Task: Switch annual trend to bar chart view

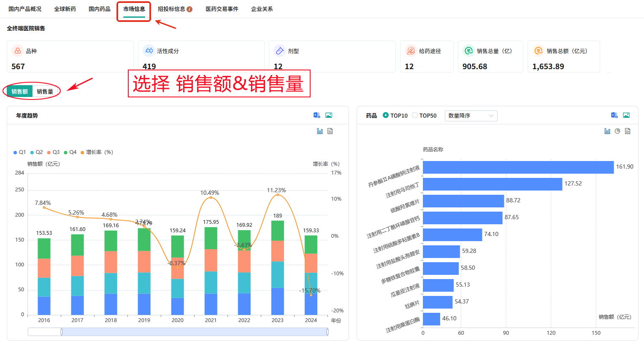Action: (x=320, y=131)
